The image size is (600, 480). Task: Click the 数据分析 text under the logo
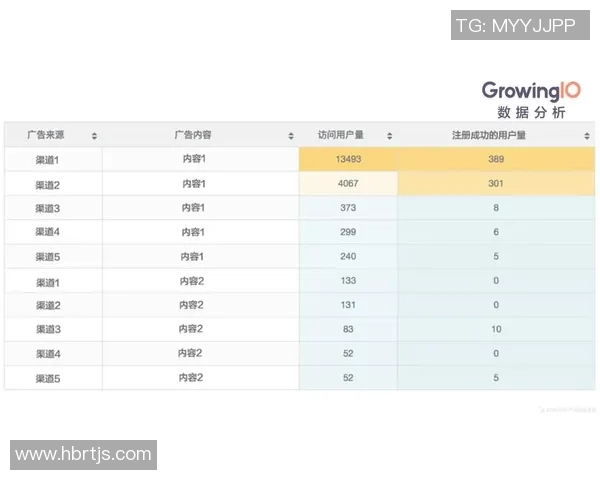pyautogui.click(x=538, y=112)
